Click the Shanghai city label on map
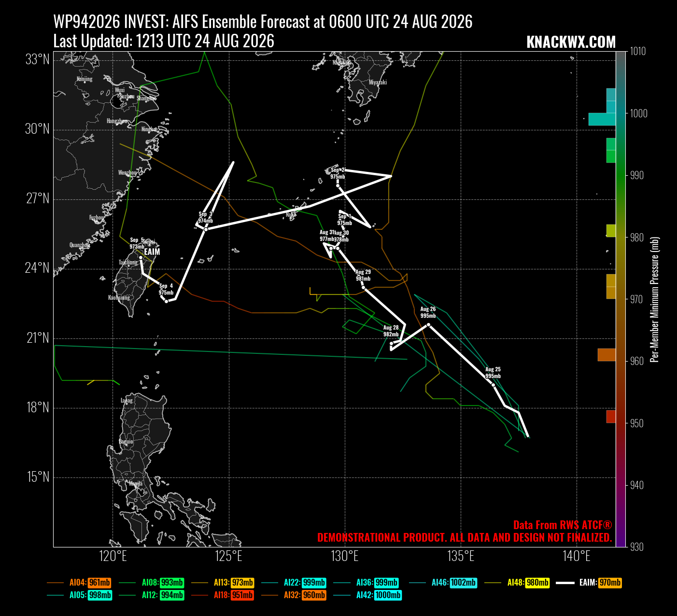This screenshot has height=616, width=677. (146, 98)
